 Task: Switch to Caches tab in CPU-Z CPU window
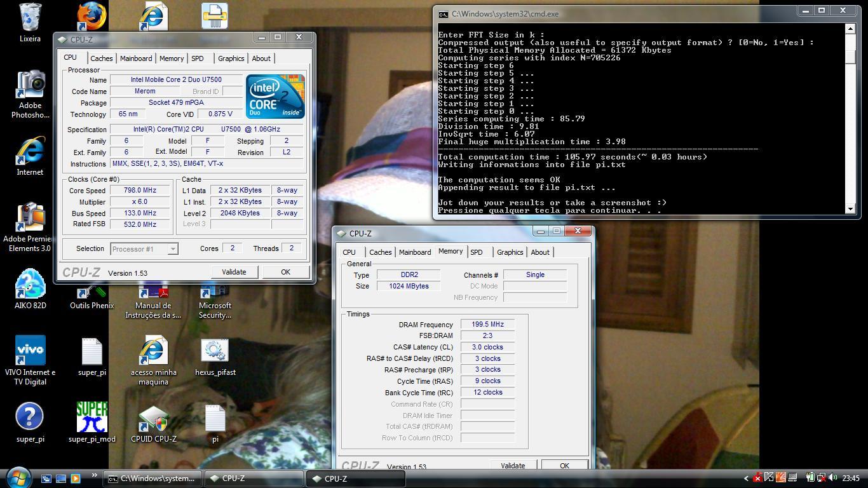click(x=101, y=58)
